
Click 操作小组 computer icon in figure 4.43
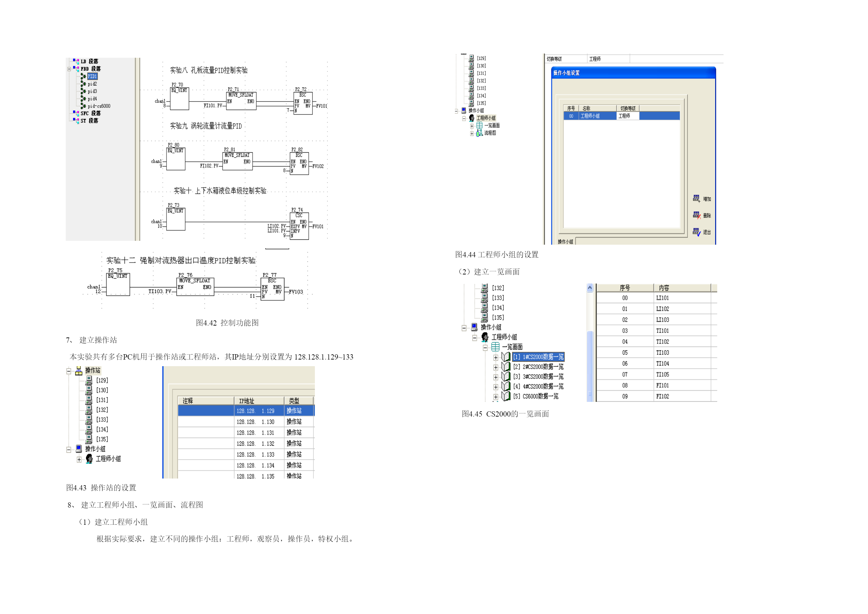(x=79, y=449)
